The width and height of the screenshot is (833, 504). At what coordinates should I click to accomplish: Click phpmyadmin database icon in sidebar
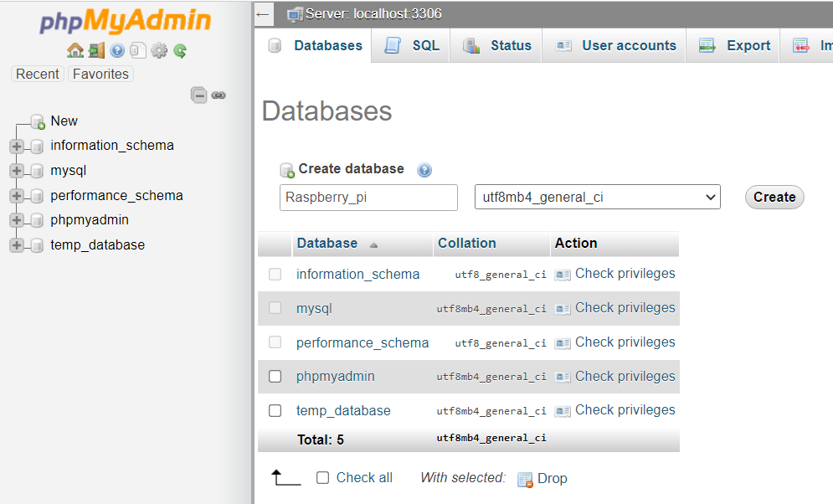(37, 220)
